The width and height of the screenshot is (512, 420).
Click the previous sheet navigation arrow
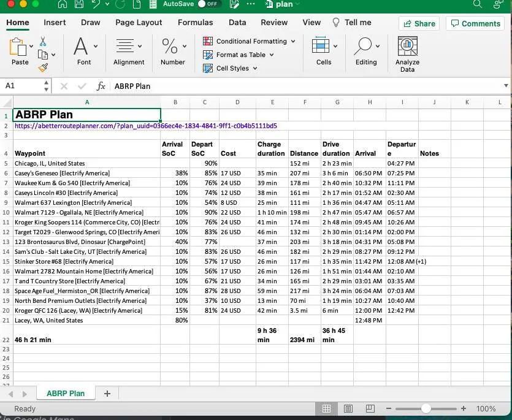point(11,394)
